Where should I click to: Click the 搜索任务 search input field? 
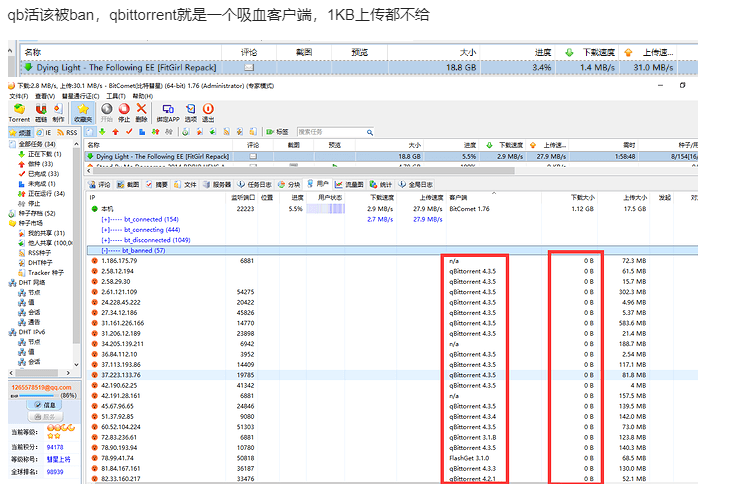(330, 131)
